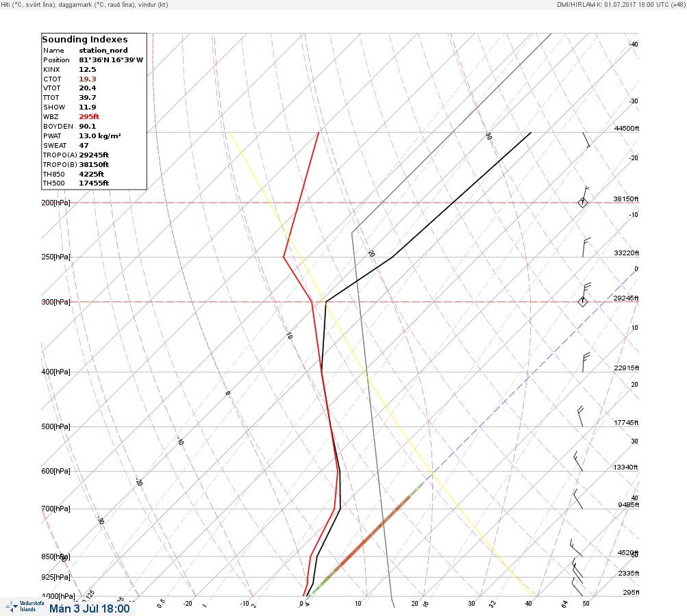Click the TH500 value 17455ft
Image resolution: width=687 pixels, height=616 pixels.
(94, 183)
